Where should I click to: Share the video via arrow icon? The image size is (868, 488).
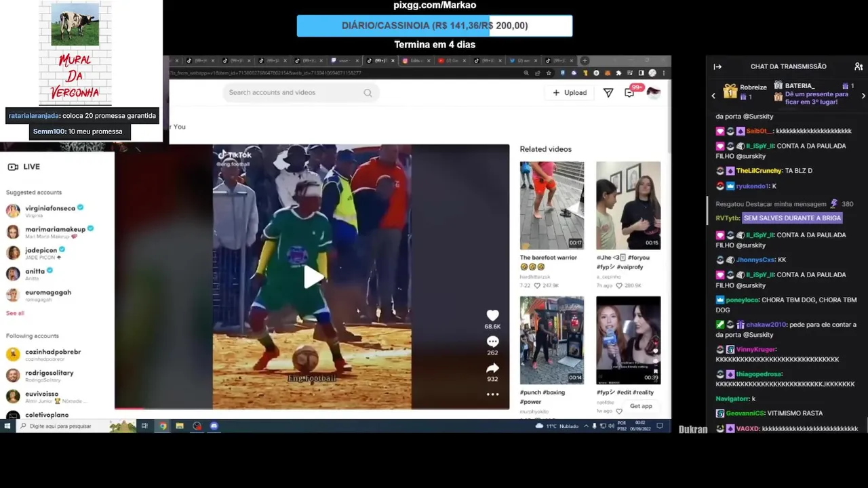point(492,368)
